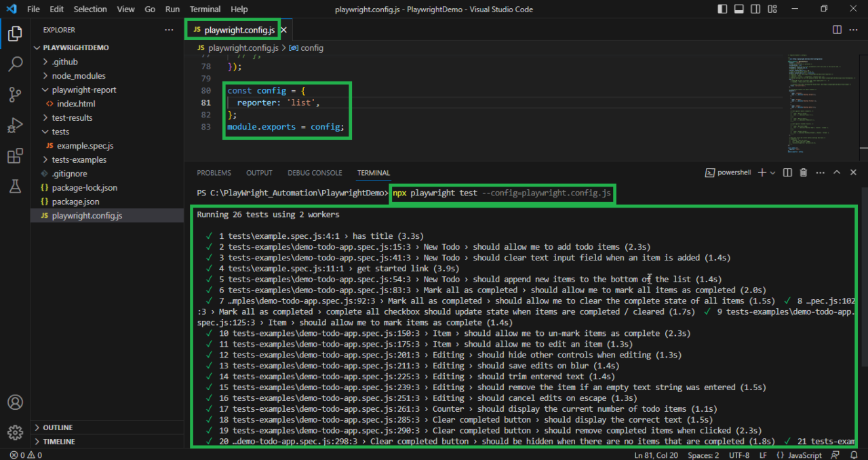Open the Accounts icon menu

(15, 402)
